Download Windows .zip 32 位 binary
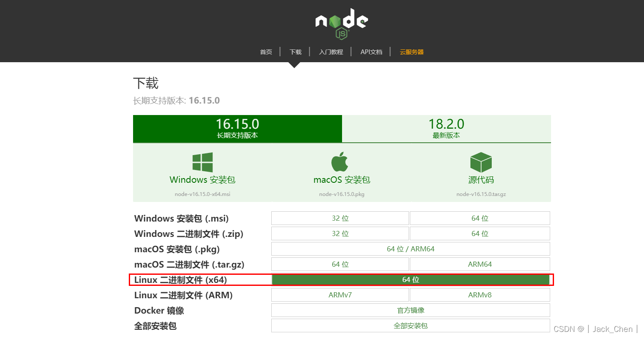 click(x=340, y=233)
